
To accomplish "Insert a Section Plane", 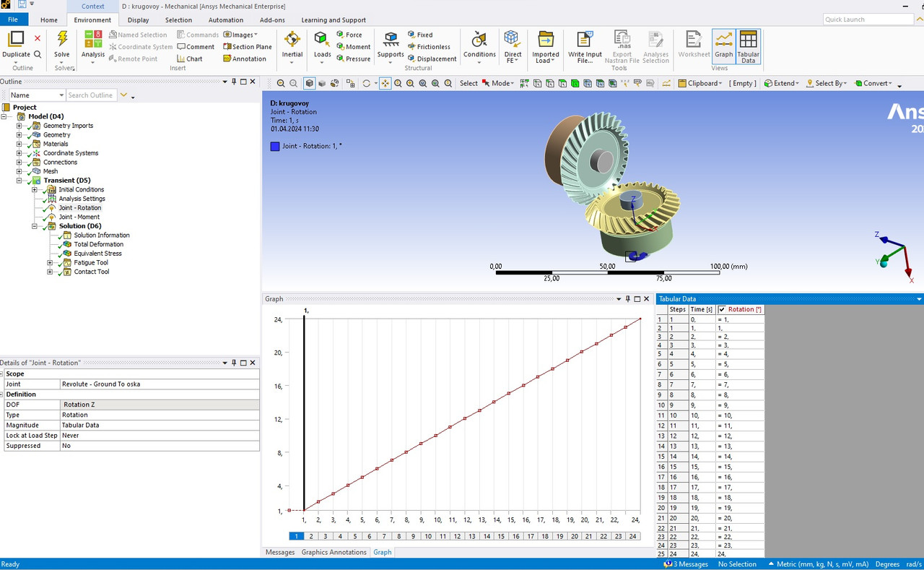I will coord(247,47).
